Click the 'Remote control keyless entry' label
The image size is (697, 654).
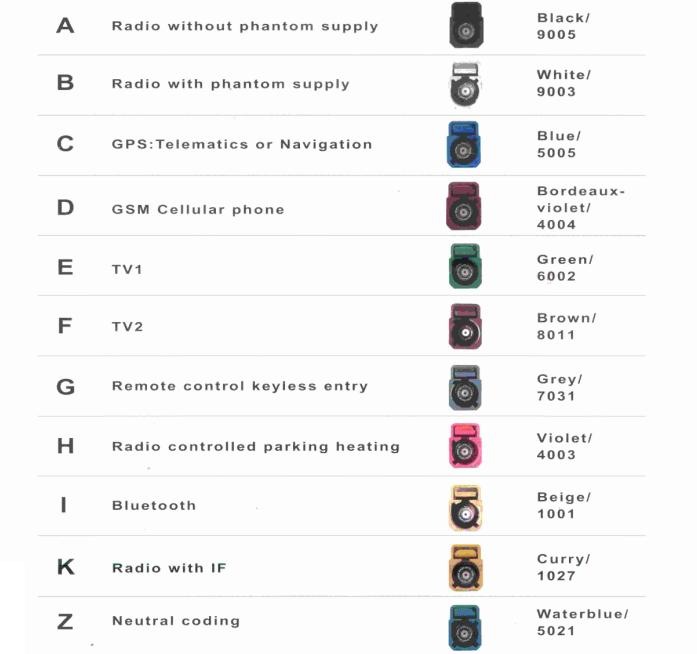[240, 386]
